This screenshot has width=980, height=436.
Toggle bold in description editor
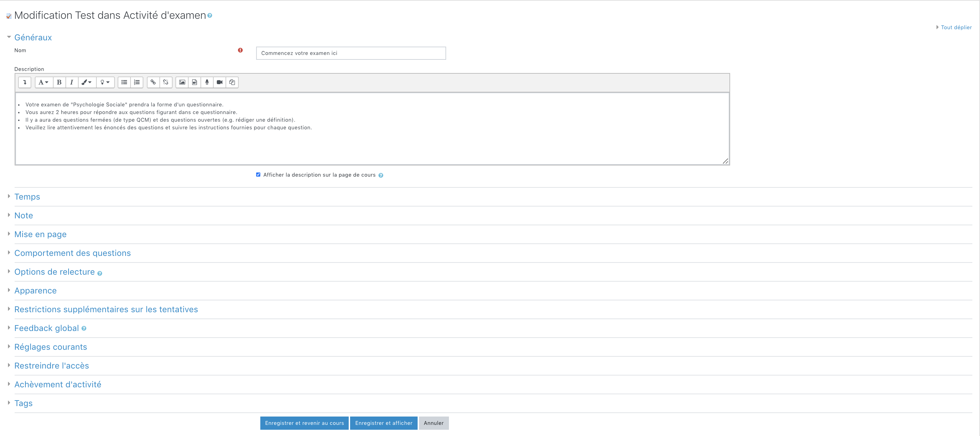point(59,82)
